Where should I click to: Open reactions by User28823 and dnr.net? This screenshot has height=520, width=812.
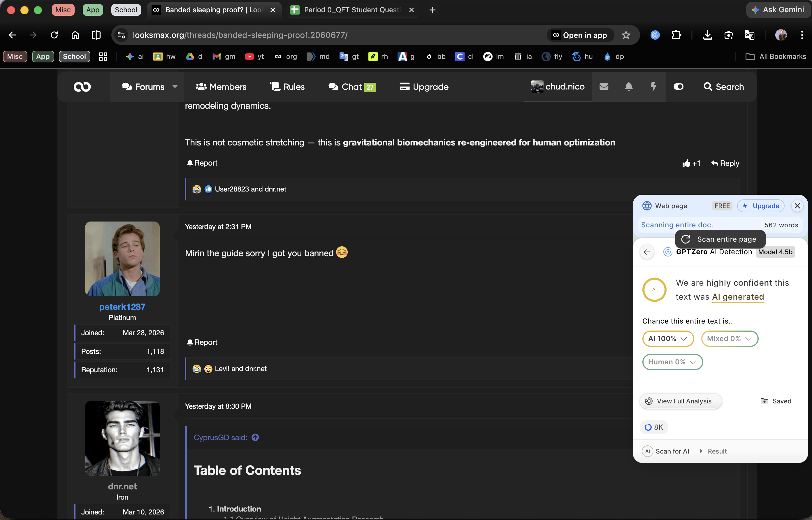(x=250, y=189)
